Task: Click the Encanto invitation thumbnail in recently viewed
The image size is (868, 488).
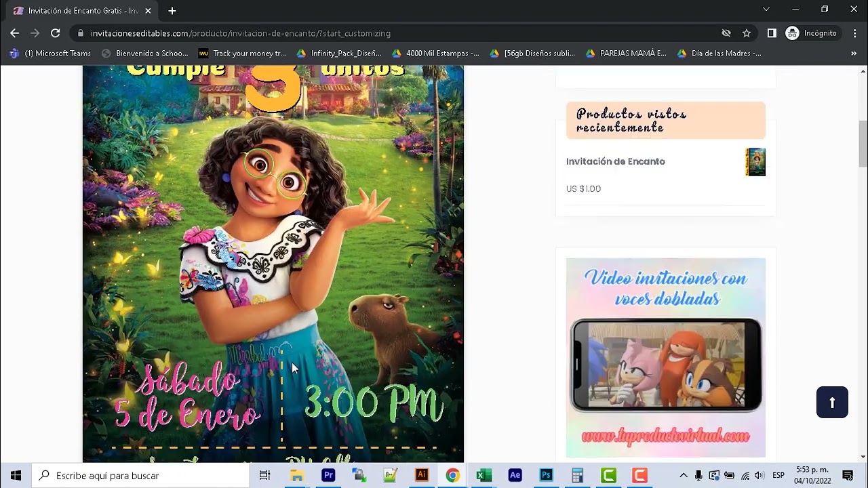Action: [755, 161]
